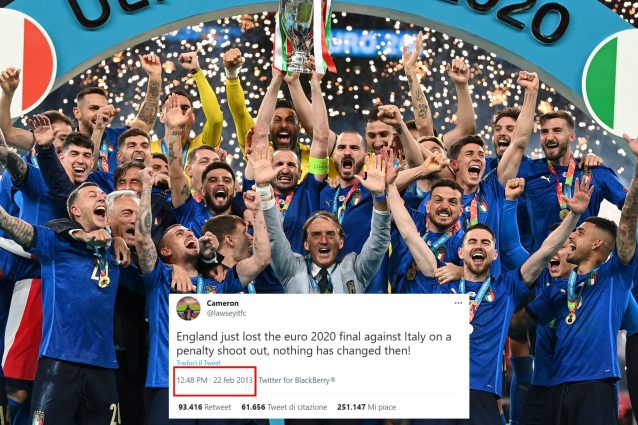View the 93.416 Retweet list

coord(204,407)
